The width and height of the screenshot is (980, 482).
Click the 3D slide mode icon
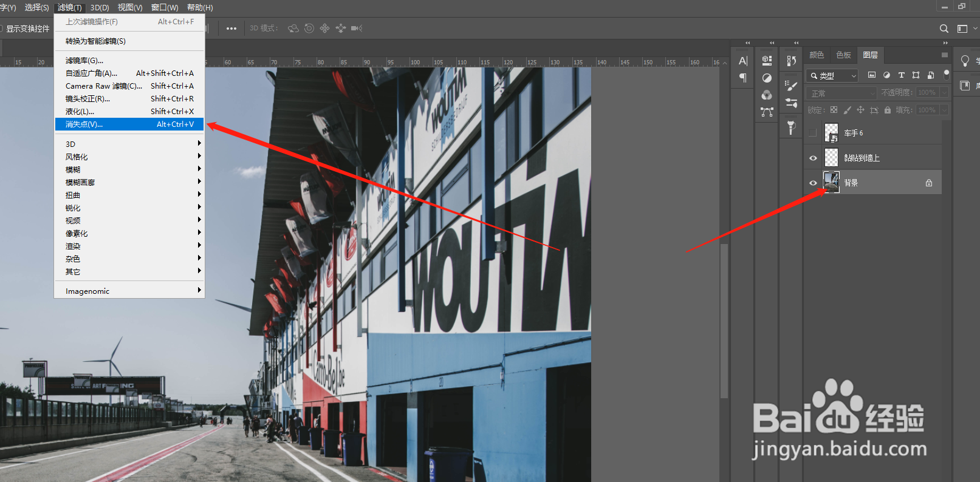click(341, 29)
